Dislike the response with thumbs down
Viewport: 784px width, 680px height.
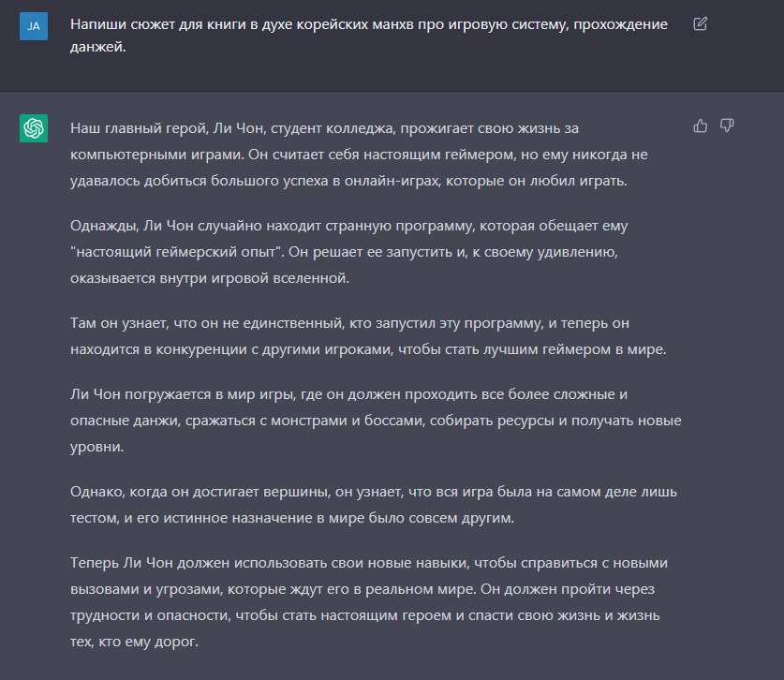pyautogui.click(x=727, y=126)
